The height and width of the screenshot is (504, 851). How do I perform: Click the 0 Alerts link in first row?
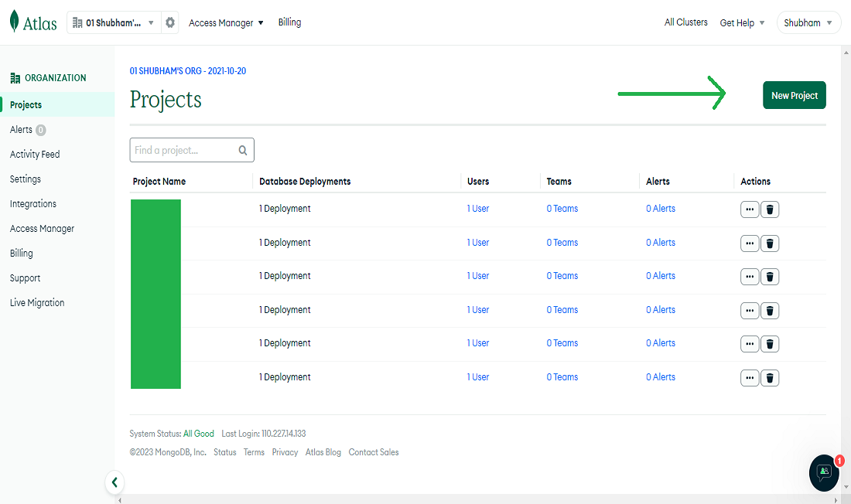click(661, 209)
